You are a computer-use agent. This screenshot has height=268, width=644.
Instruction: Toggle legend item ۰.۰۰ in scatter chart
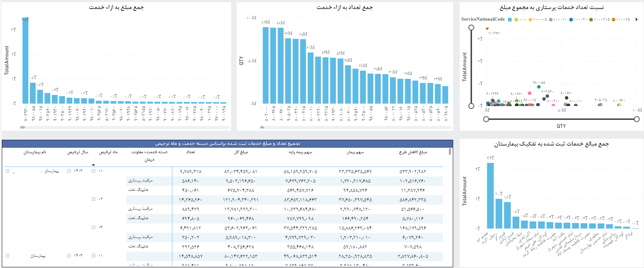click(520, 20)
